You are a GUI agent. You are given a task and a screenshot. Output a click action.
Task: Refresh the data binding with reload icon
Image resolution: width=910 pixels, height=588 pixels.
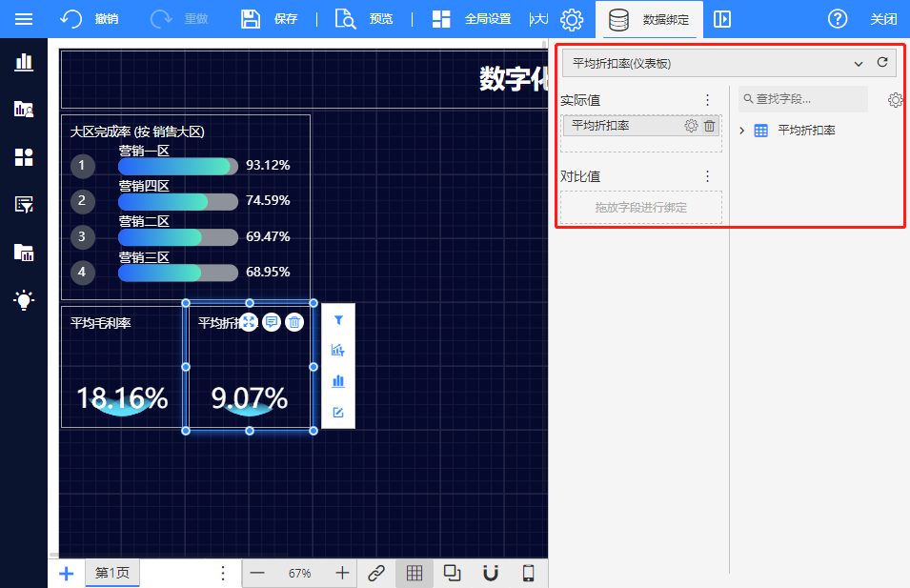pyautogui.click(x=881, y=63)
